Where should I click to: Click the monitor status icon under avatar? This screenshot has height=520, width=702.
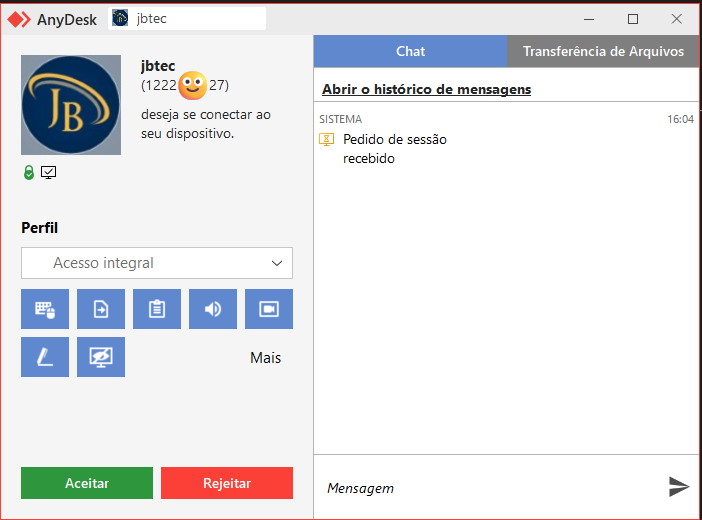click(49, 173)
